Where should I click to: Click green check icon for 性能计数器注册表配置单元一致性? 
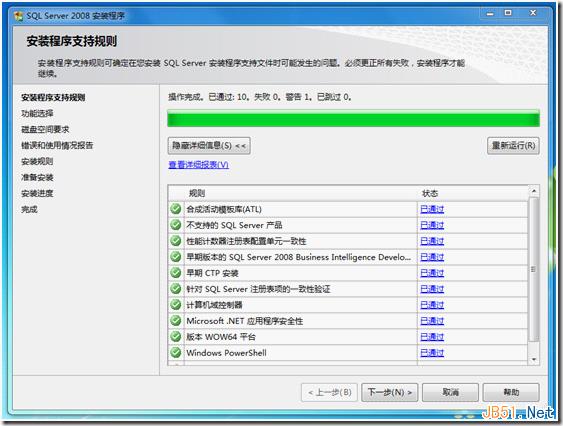pyautogui.click(x=176, y=240)
